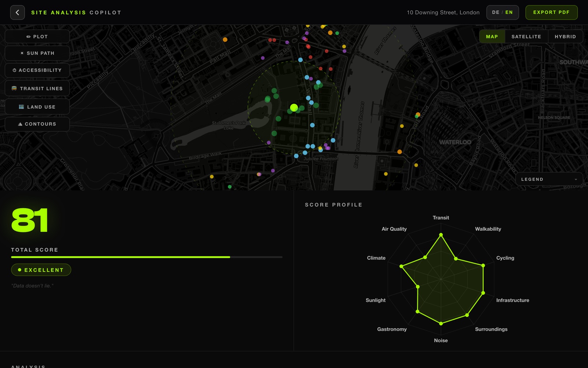This screenshot has height=368, width=588.
Task: Click the Walkability radar label
Action: [x=488, y=229]
